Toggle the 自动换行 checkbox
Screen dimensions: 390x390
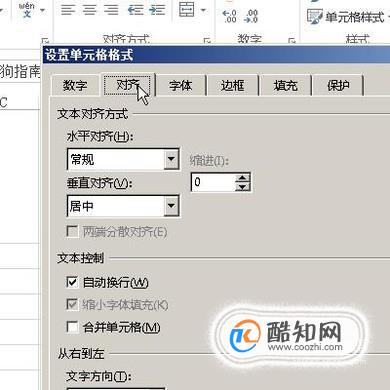[72, 282]
